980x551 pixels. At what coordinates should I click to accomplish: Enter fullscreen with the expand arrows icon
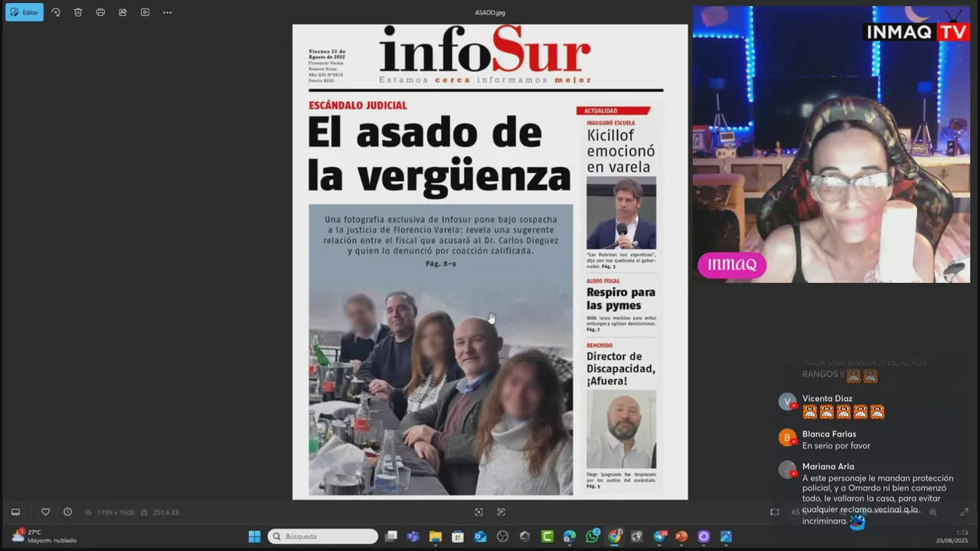click(x=964, y=512)
